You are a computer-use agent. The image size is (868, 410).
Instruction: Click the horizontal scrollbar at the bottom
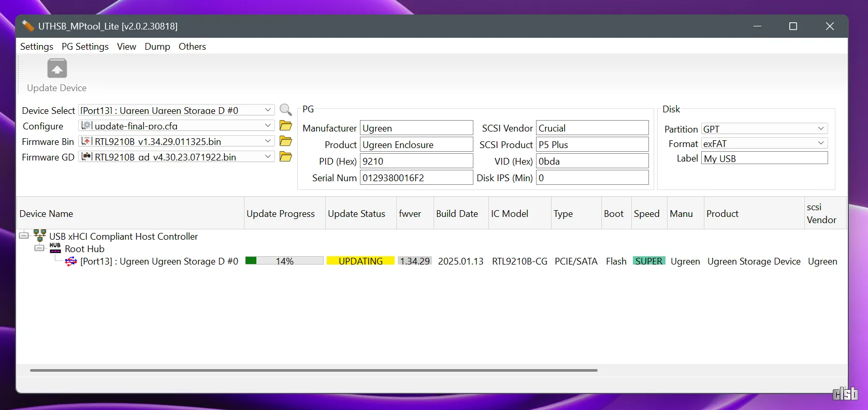click(x=313, y=370)
